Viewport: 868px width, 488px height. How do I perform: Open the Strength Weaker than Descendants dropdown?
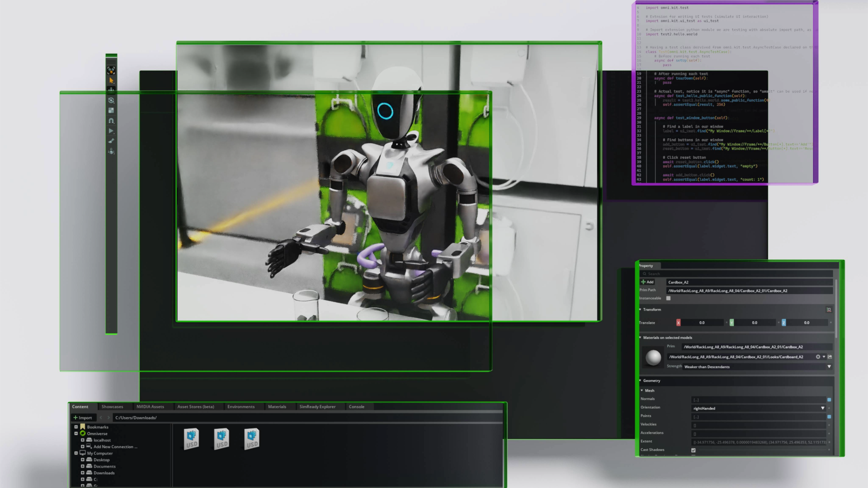(x=829, y=366)
